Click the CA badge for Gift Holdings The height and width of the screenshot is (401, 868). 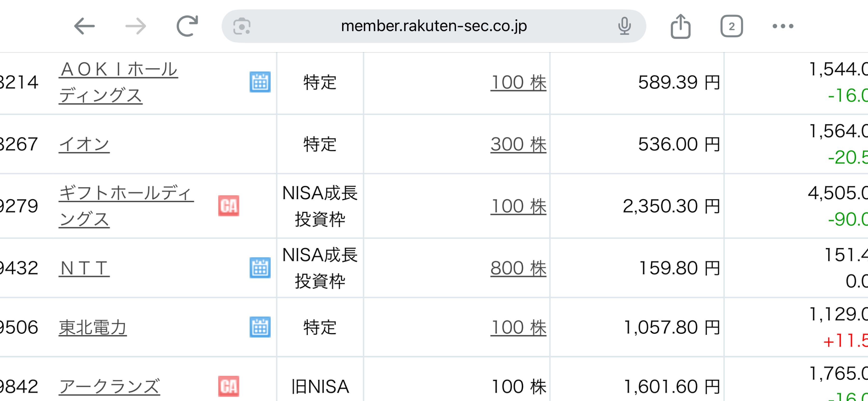229,206
